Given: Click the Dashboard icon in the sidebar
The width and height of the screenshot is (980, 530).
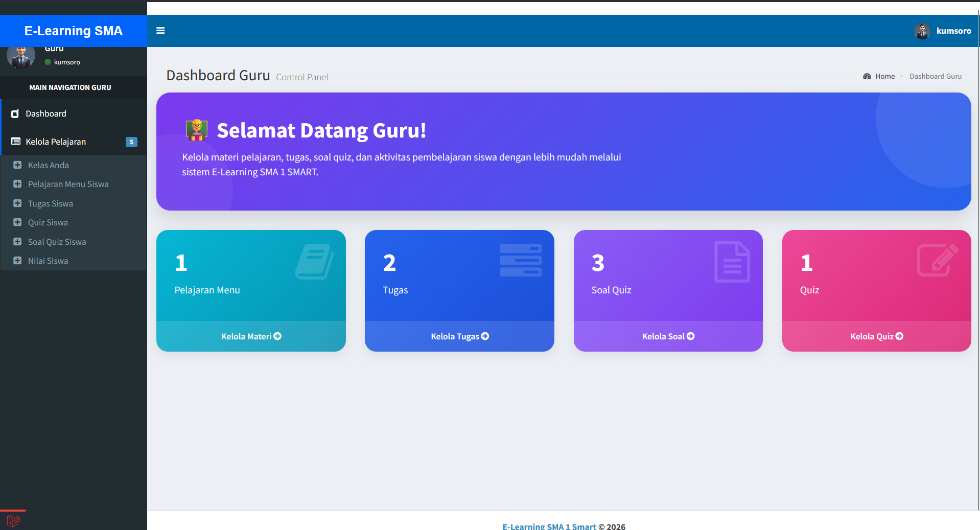Looking at the screenshot, I should [15, 113].
